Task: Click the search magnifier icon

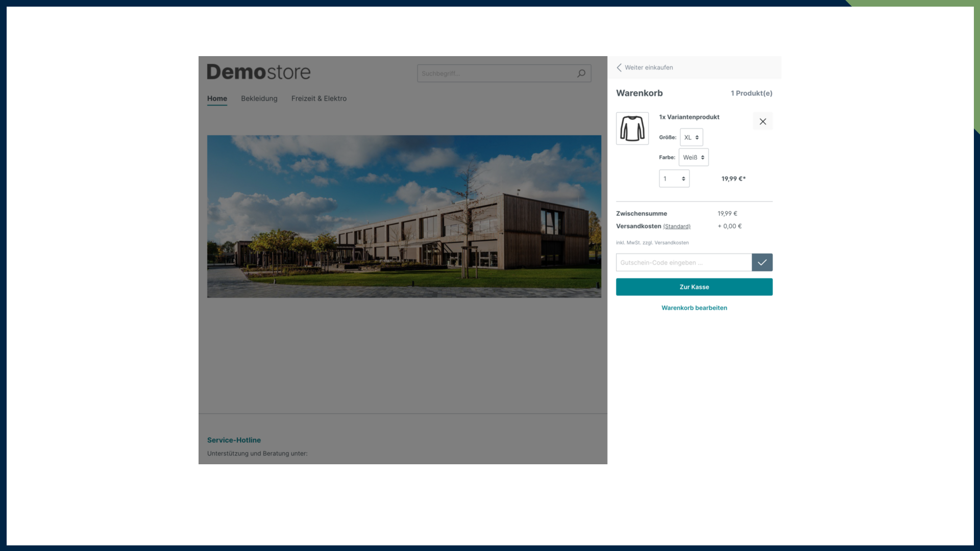Action: point(581,73)
